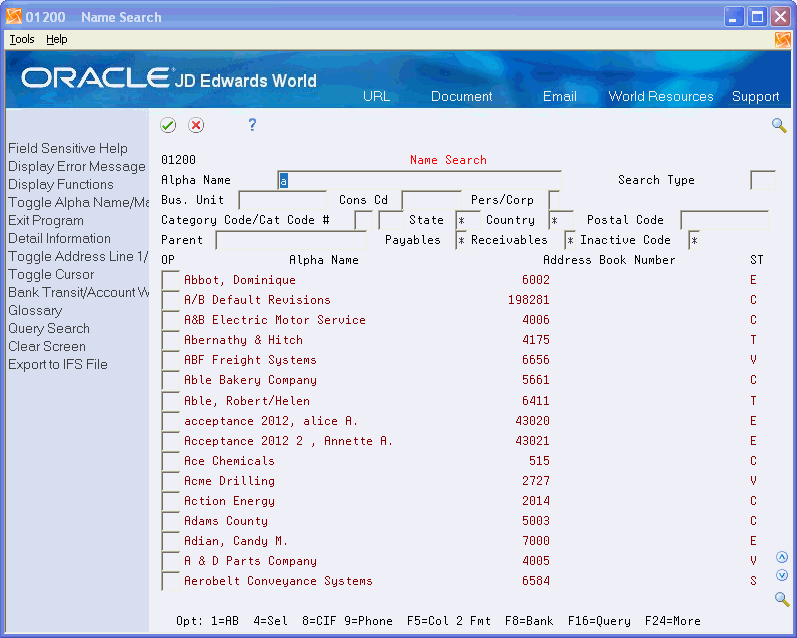Select Display Error Message in sidebar
797x638 pixels.
coord(77,166)
